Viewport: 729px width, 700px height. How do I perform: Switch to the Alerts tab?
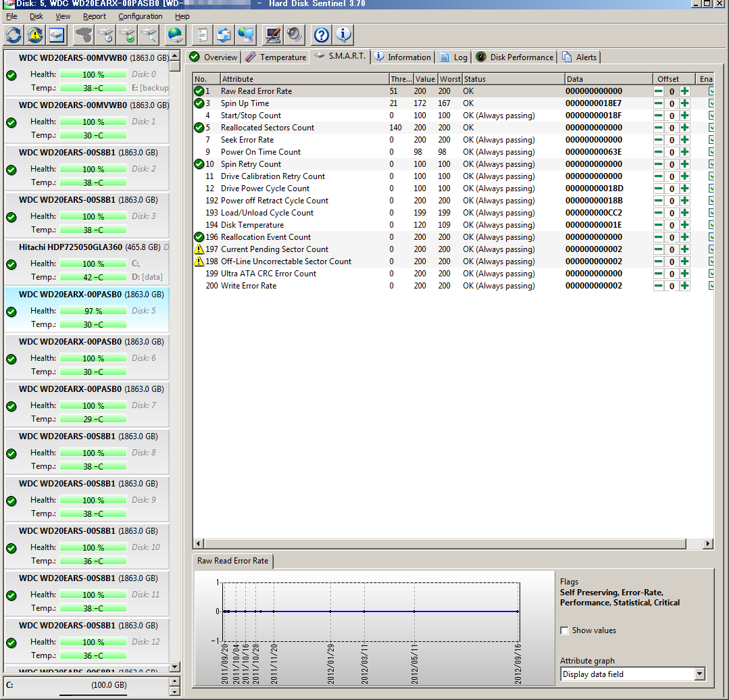580,57
